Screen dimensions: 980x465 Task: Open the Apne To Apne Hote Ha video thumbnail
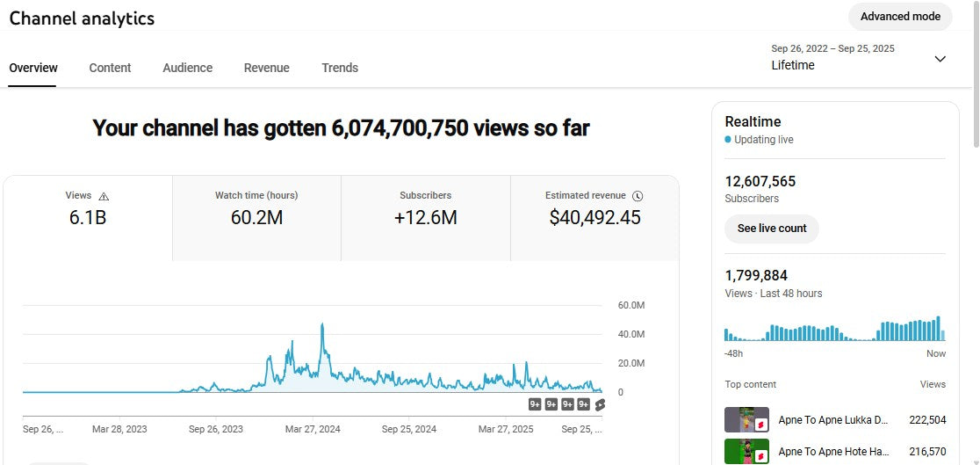[x=746, y=451]
